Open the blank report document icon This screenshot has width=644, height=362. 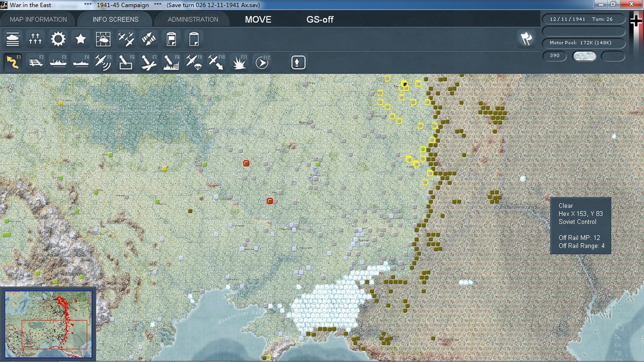(x=194, y=39)
